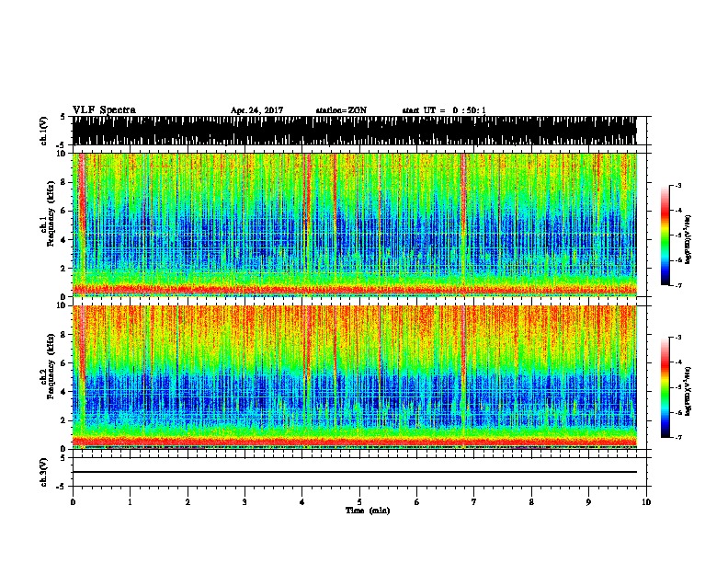Click time axis tick label "4" at bottom

pos(302,502)
